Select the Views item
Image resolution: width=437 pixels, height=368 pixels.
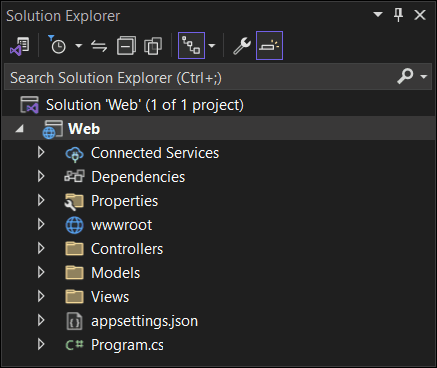click(x=110, y=297)
